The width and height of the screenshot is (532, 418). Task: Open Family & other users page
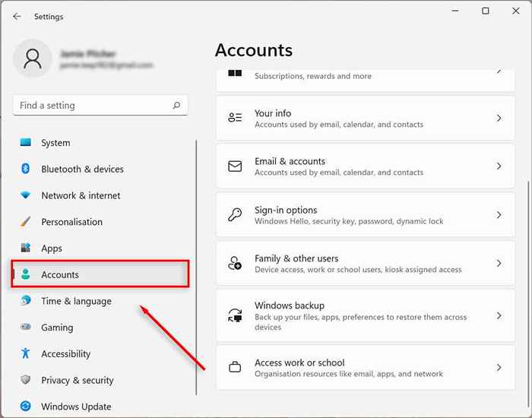pyautogui.click(x=366, y=263)
